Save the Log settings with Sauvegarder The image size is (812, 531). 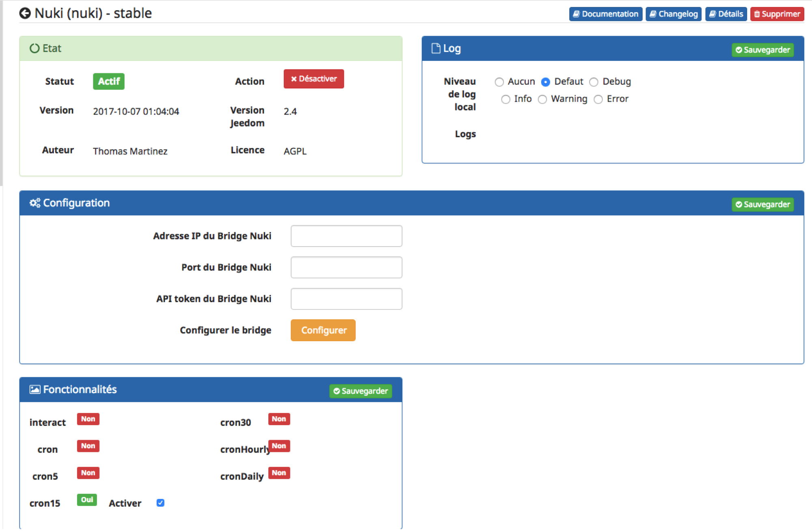(762, 50)
